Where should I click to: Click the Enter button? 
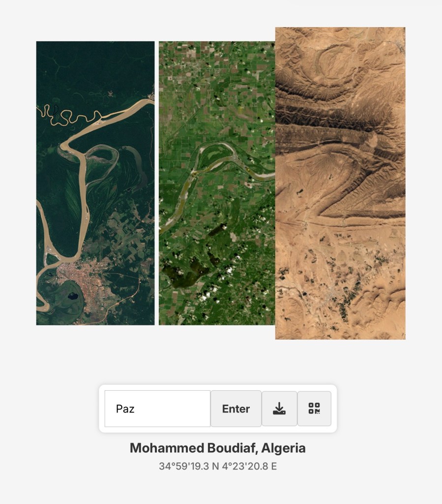236,409
